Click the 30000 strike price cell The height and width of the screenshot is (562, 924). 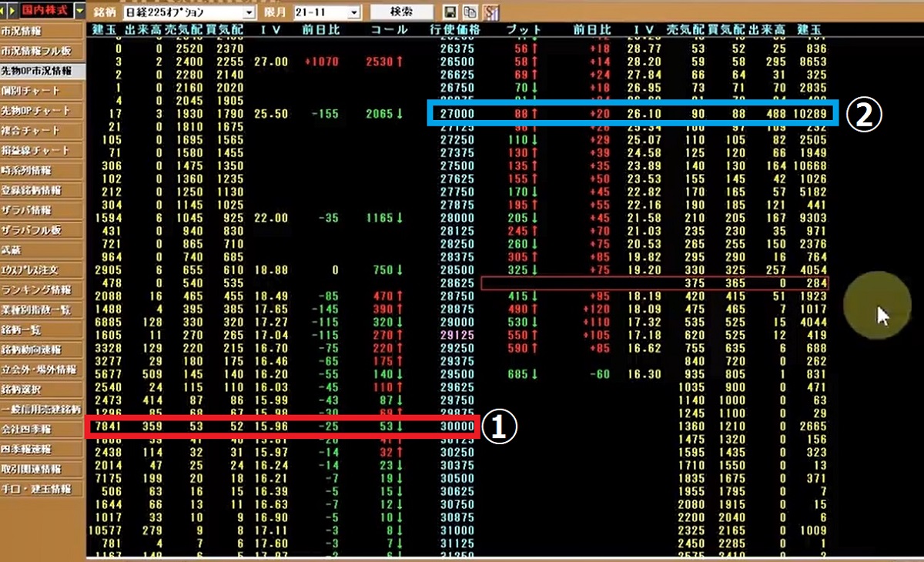coord(457,426)
